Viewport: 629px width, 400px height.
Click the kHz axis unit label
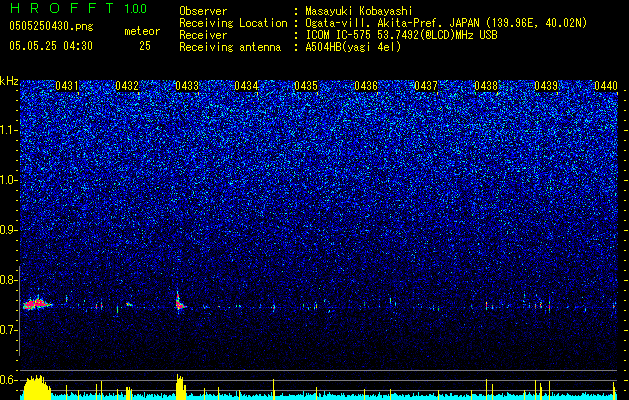(x=9, y=81)
